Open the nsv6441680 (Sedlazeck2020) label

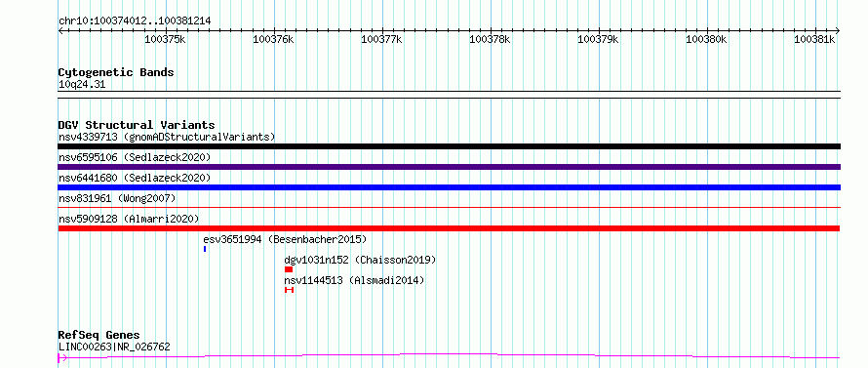pos(135,178)
